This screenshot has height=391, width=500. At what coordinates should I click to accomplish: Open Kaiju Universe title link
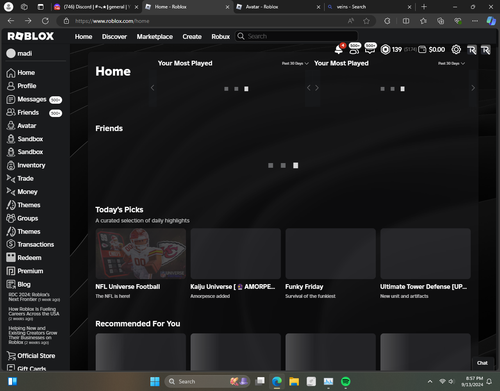(233, 287)
